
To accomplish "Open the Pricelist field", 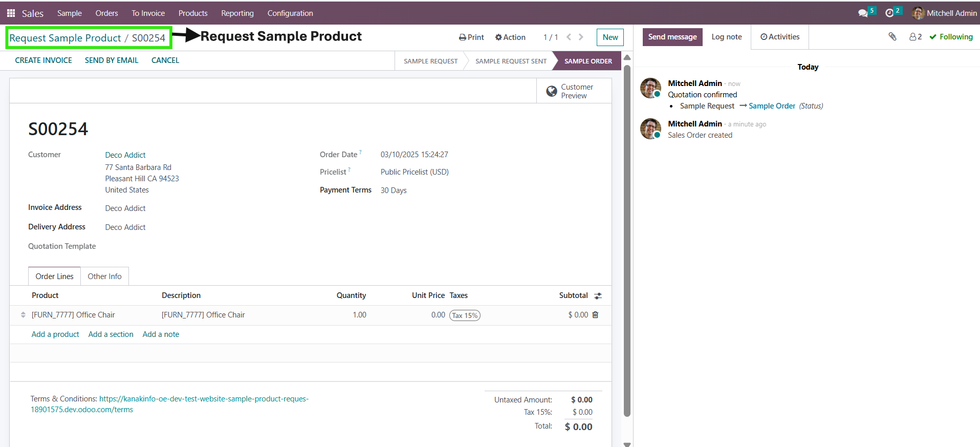I will pyautogui.click(x=415, y=172).
